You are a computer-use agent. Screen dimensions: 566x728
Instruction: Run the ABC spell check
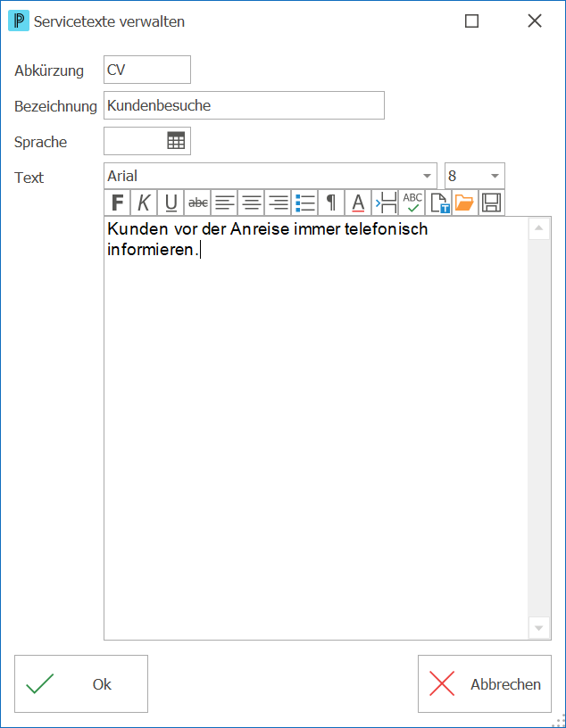click(412, 203)
